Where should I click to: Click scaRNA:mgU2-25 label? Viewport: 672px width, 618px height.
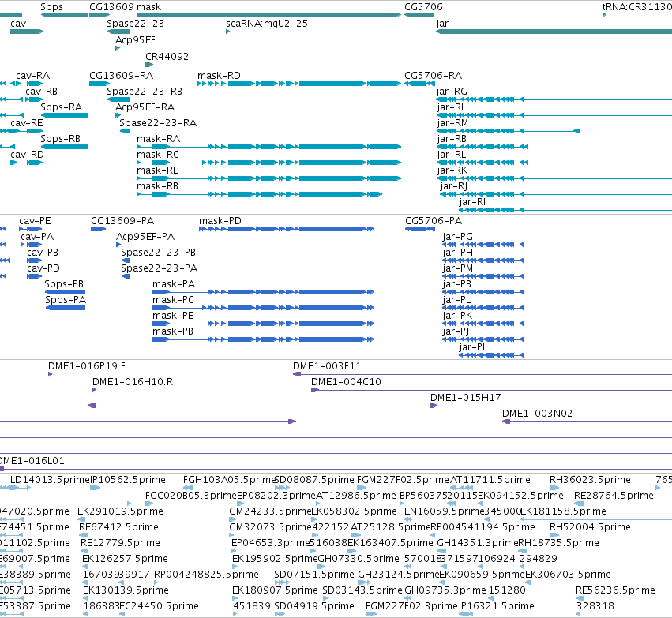[x=267, y=24]
